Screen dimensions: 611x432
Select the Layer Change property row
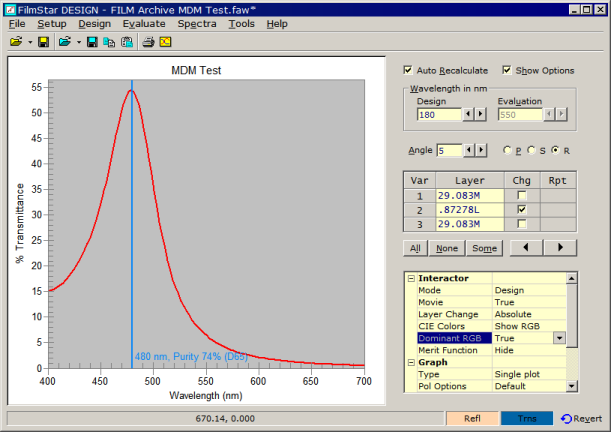click(491, 314)
